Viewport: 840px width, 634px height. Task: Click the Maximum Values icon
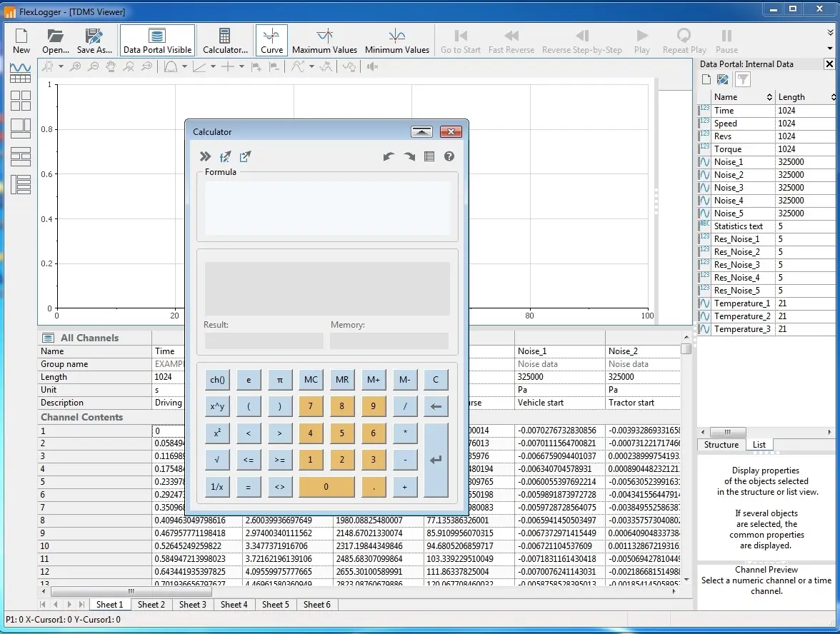(324, 41)
